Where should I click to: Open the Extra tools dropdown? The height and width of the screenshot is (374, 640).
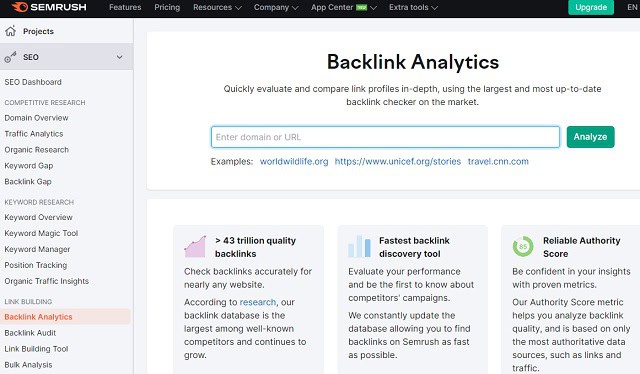(x=413, y=7)
